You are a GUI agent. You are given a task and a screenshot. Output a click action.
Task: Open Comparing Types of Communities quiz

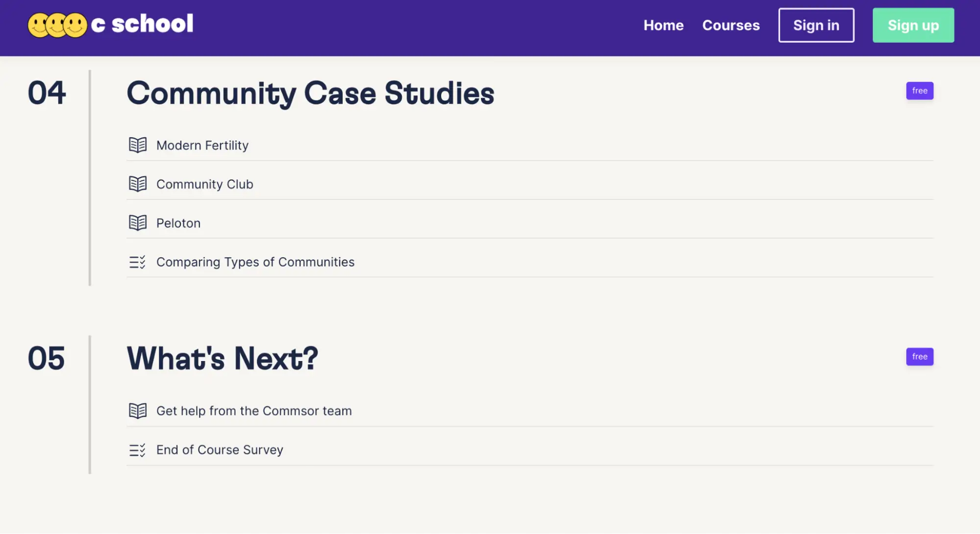point(255,262)
